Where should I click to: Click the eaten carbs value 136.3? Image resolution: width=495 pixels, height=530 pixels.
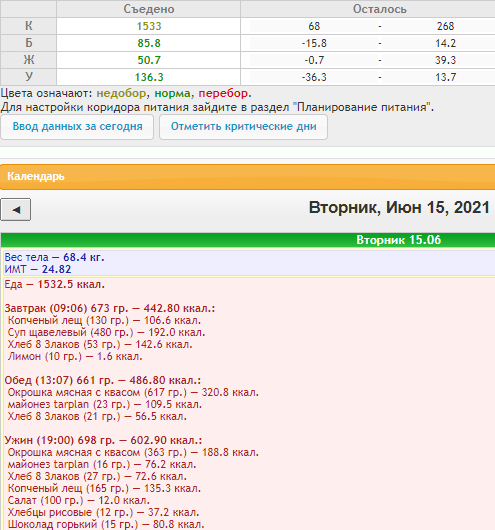tap(149, 77)
